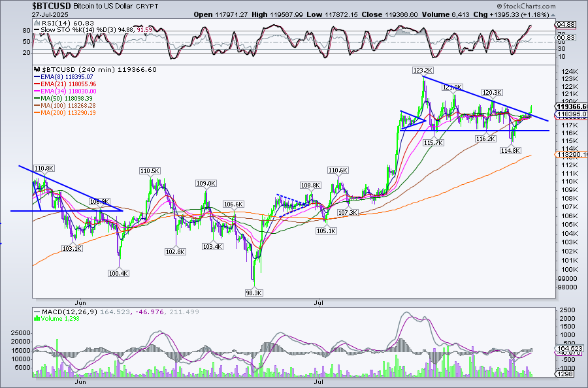Click the green volume bars legend icon
Image resolution: width=588 pixels, height=388 pixels.
click(x=37, y=319)
